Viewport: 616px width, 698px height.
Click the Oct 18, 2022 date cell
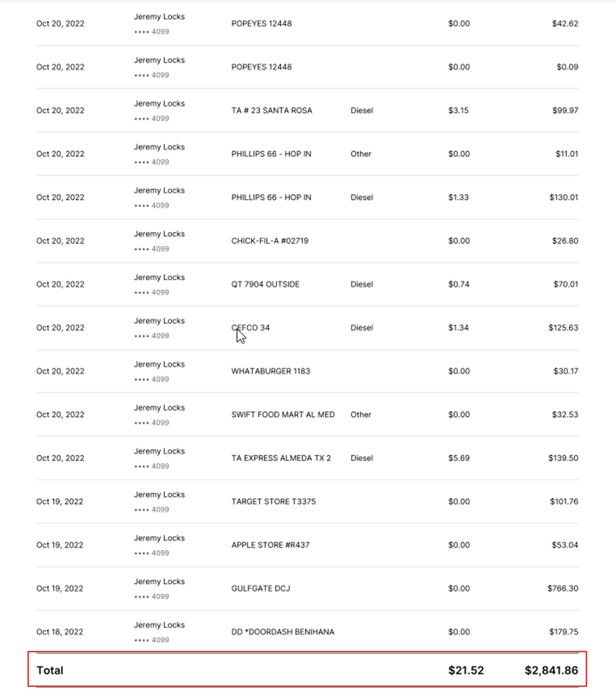click(60, 632)
